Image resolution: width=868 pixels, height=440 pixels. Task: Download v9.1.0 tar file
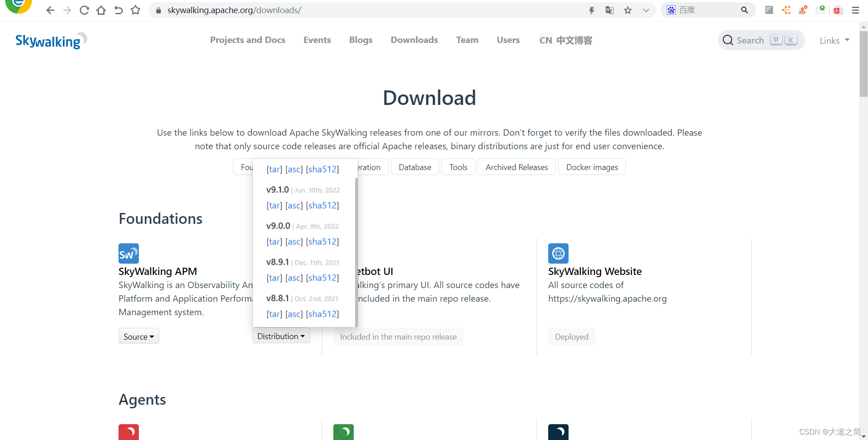274,205
